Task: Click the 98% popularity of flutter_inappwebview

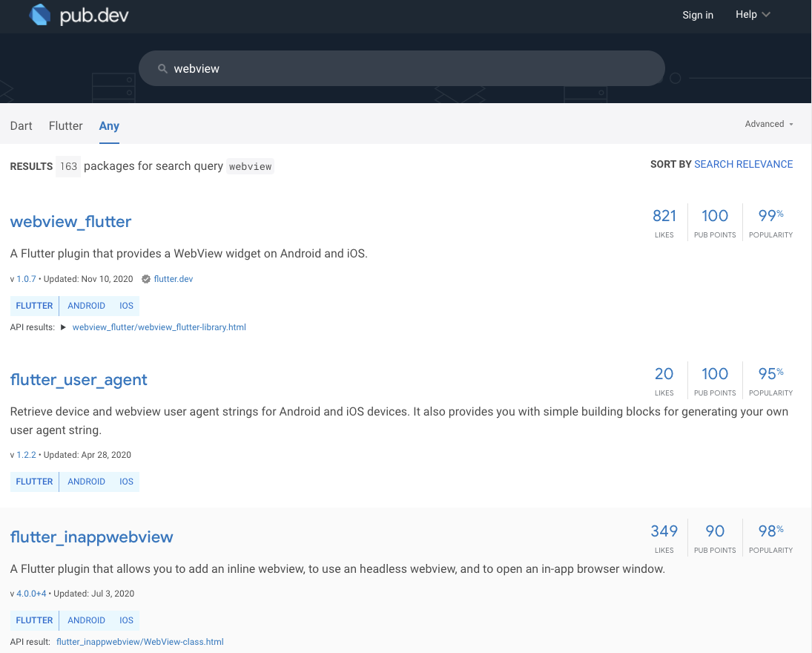Action: tap(770, 538)
